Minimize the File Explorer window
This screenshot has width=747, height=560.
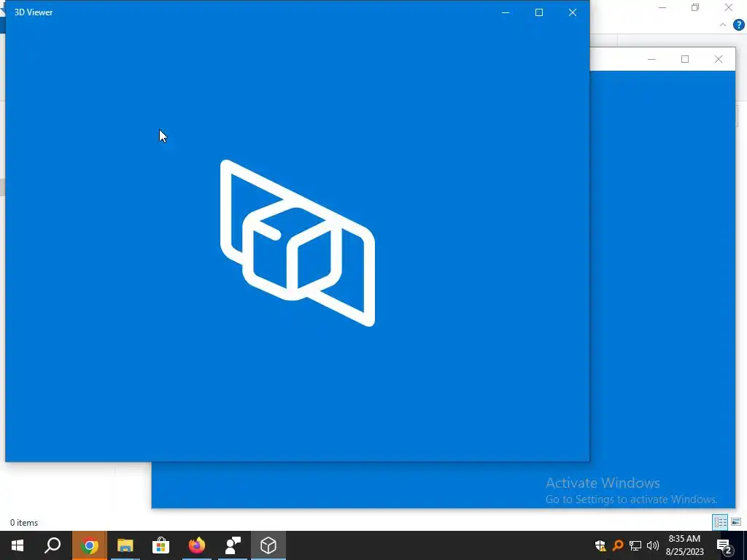662,7
